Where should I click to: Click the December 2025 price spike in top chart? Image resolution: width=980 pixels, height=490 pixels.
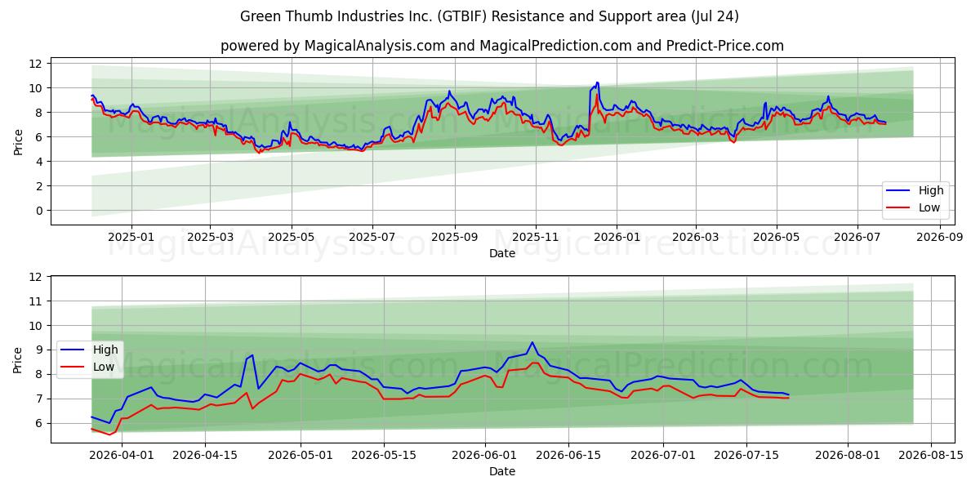(x=597, y=83)
